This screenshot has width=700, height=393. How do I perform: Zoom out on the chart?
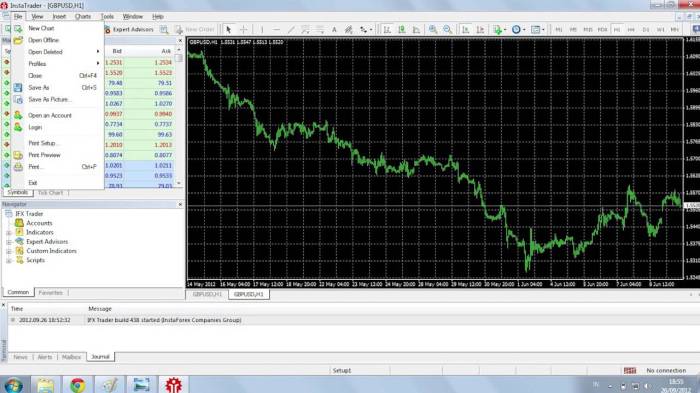pos(447,29)
